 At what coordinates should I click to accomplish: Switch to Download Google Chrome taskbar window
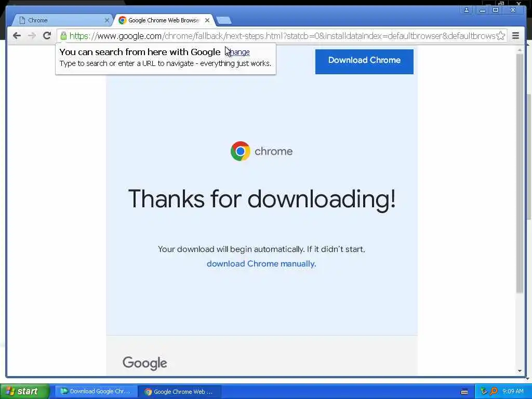pos(96,391)
